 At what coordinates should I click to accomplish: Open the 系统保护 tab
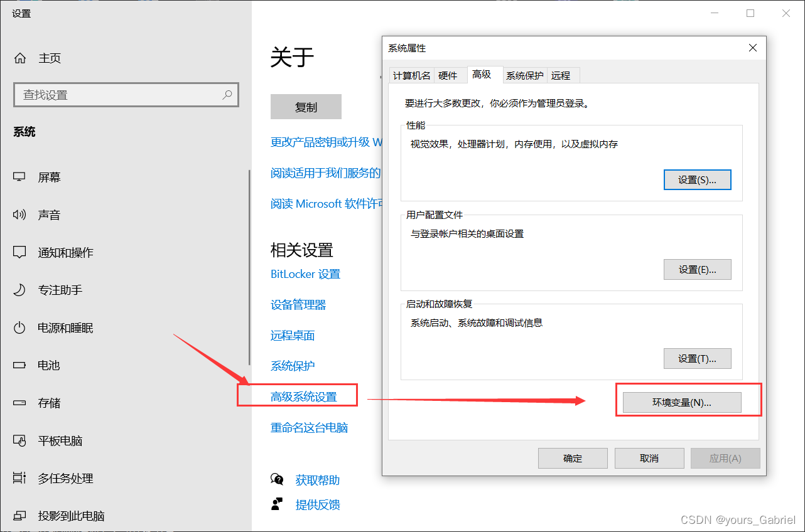(525, 75)
